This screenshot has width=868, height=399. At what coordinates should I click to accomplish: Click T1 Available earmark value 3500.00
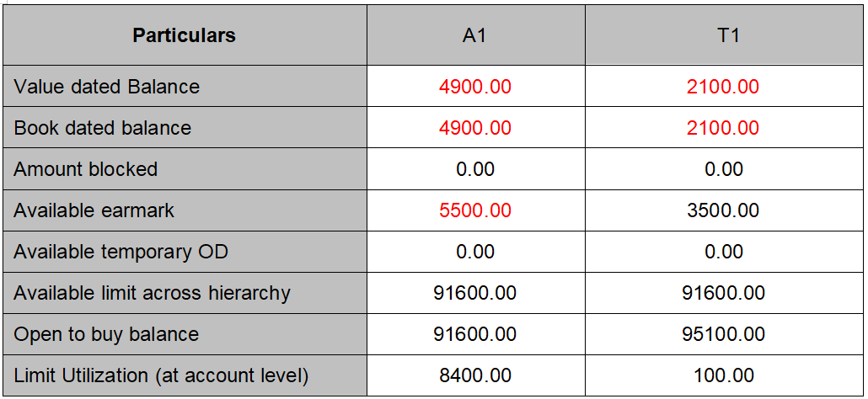(x=723, y=210)
